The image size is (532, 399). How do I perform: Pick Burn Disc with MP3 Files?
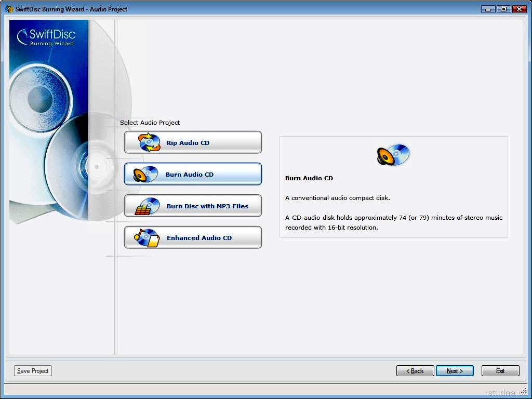[193, 206]
